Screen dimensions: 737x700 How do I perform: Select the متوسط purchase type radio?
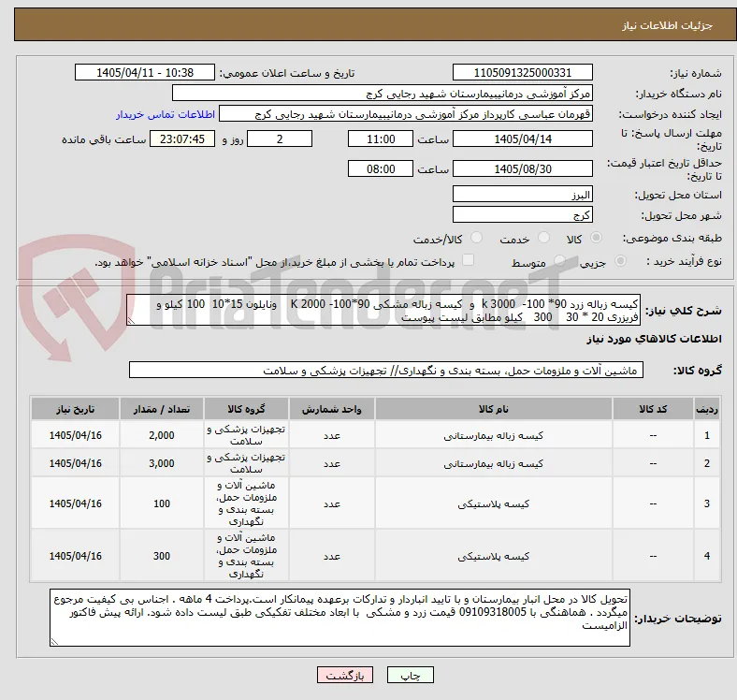point(559,260)
